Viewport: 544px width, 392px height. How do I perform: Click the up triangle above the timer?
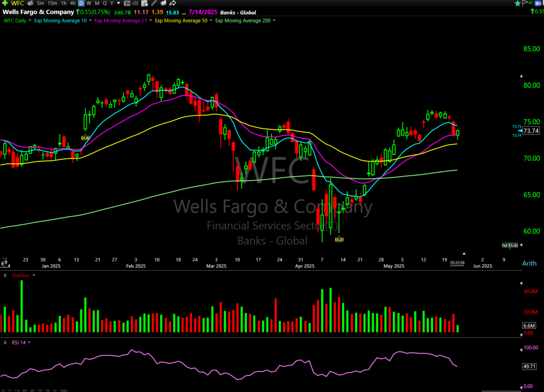464,254
